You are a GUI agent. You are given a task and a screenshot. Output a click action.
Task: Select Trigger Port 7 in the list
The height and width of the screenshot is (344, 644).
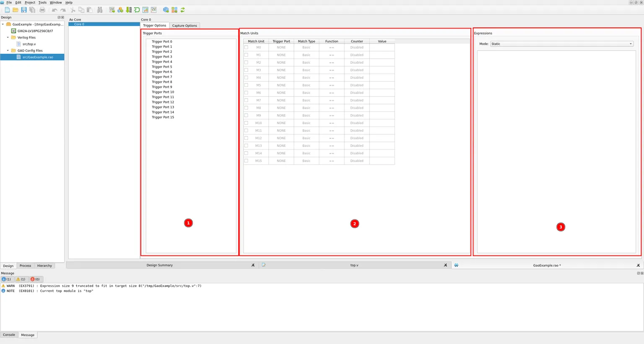point(162,77)
